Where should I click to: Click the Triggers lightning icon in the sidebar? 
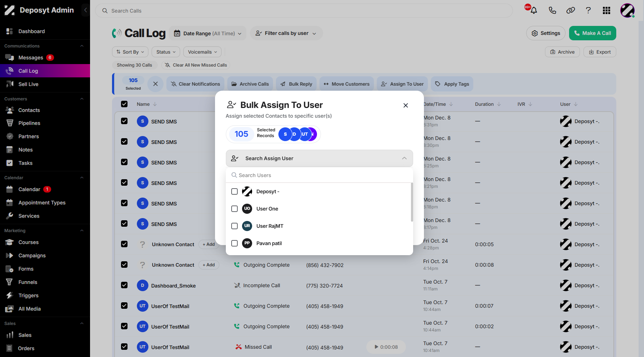coord(10,295)
